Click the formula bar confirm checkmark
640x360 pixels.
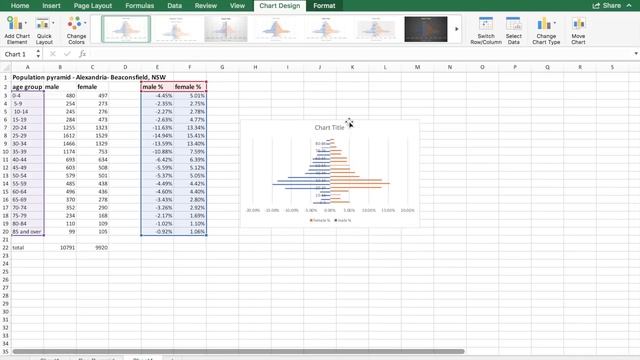pos(67,54)
